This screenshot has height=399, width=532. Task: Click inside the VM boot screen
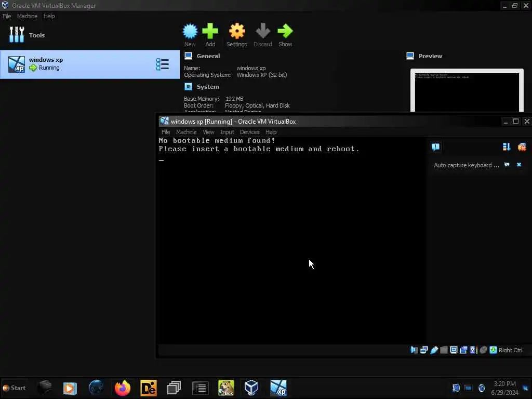(292, 240)
